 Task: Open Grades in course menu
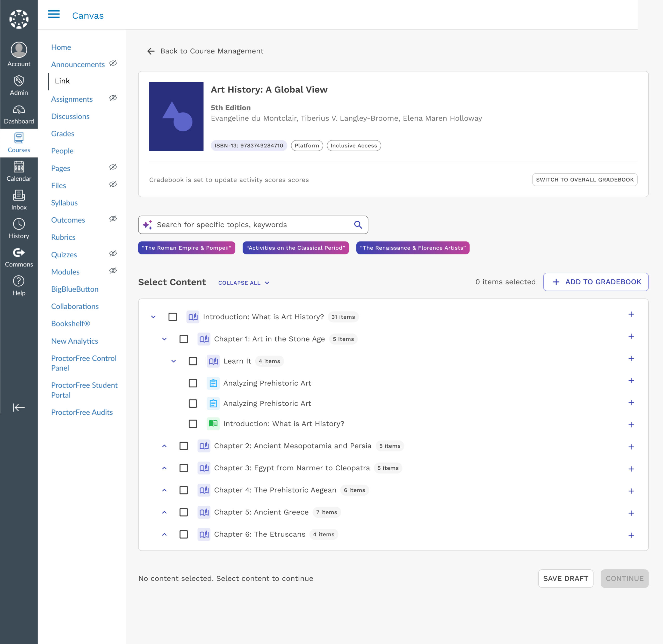[63, 134]
